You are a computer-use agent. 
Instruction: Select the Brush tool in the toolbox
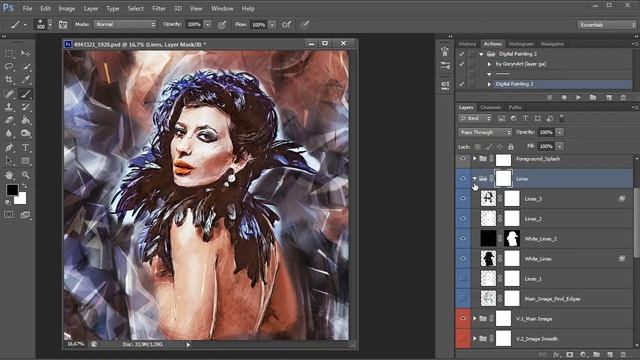click(25, 94)
